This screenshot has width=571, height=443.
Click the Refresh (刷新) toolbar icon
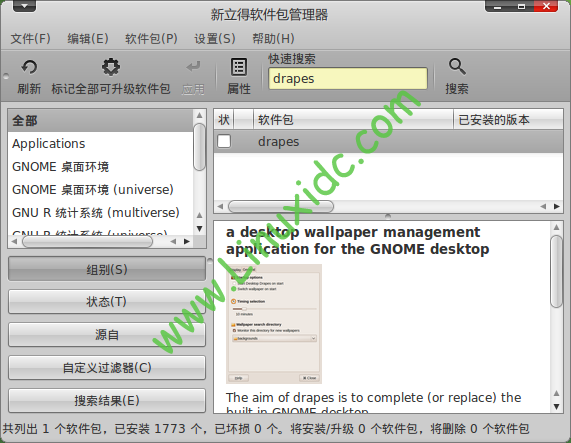tap(29, 67)
